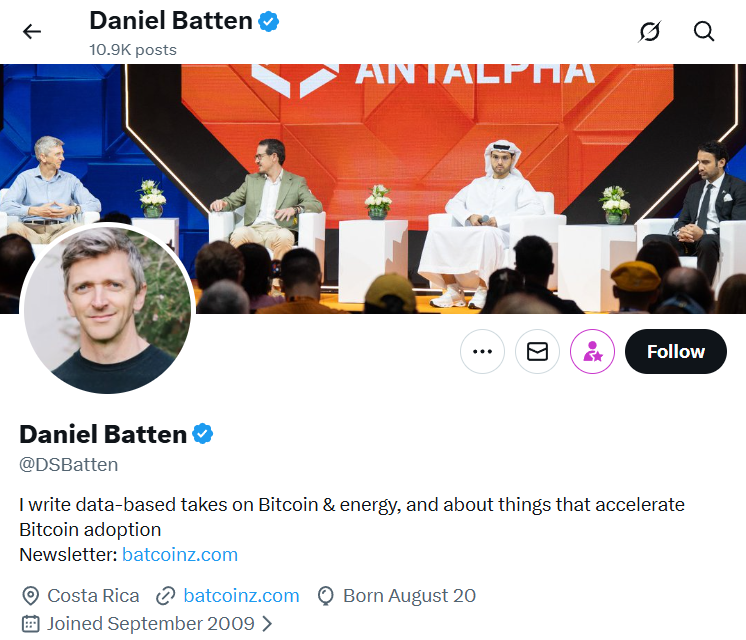The width and height of the screenshot is (746, 640).
Task: Click the 10.9K posts count
Action: pyautogui.click(x=133, y=49)
